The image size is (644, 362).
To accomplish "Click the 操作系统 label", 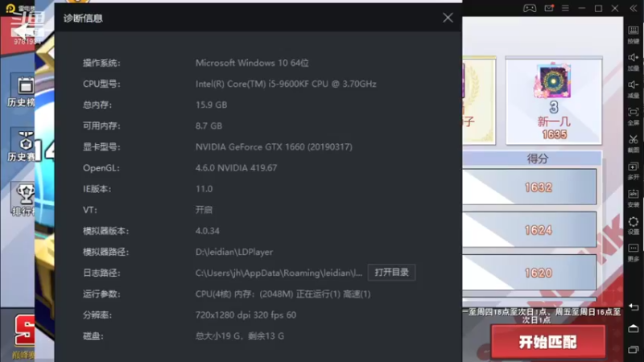I will point(101,64).
